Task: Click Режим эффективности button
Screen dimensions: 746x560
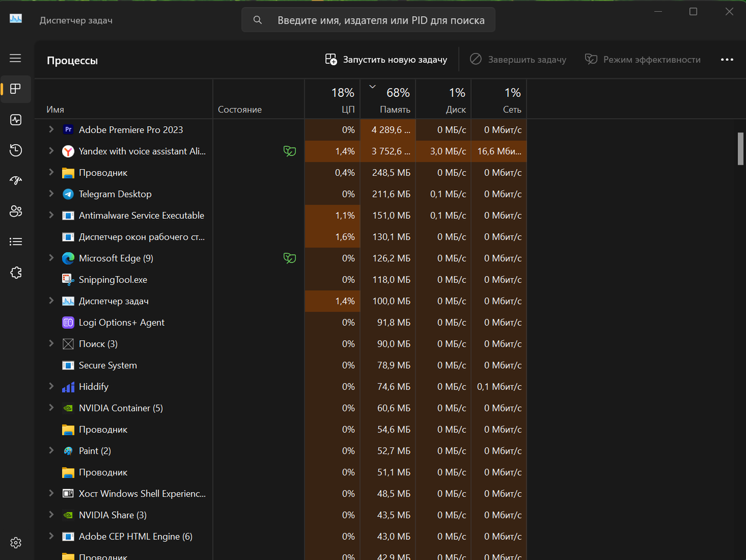Action: click(643, 60)
